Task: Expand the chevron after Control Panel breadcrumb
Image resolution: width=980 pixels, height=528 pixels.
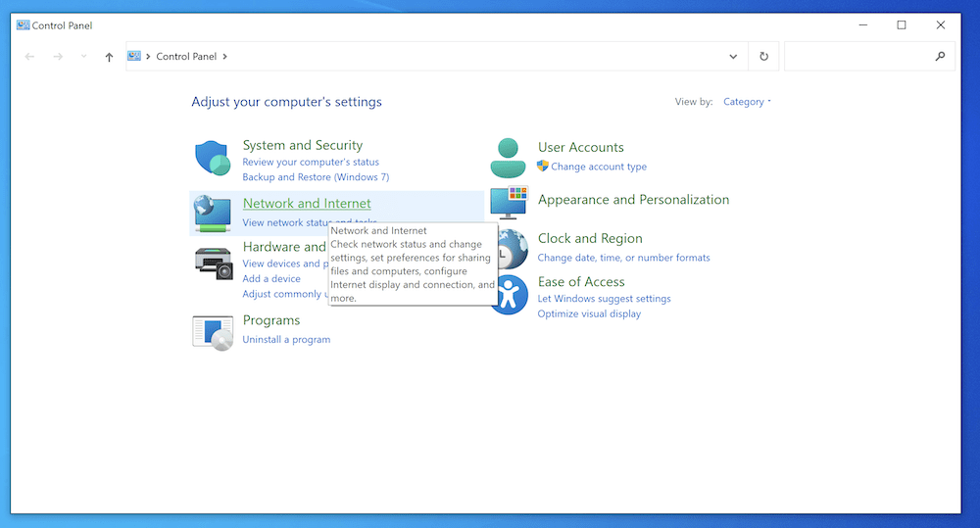Action: click(x=225, y=56)
